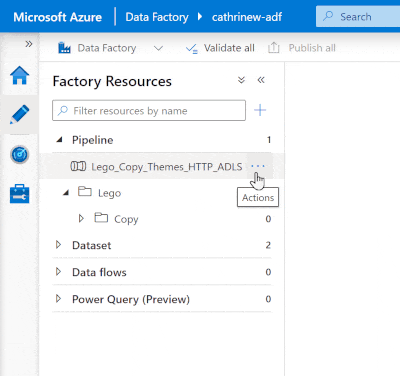Select the Copy folder

tap(126, 219)
